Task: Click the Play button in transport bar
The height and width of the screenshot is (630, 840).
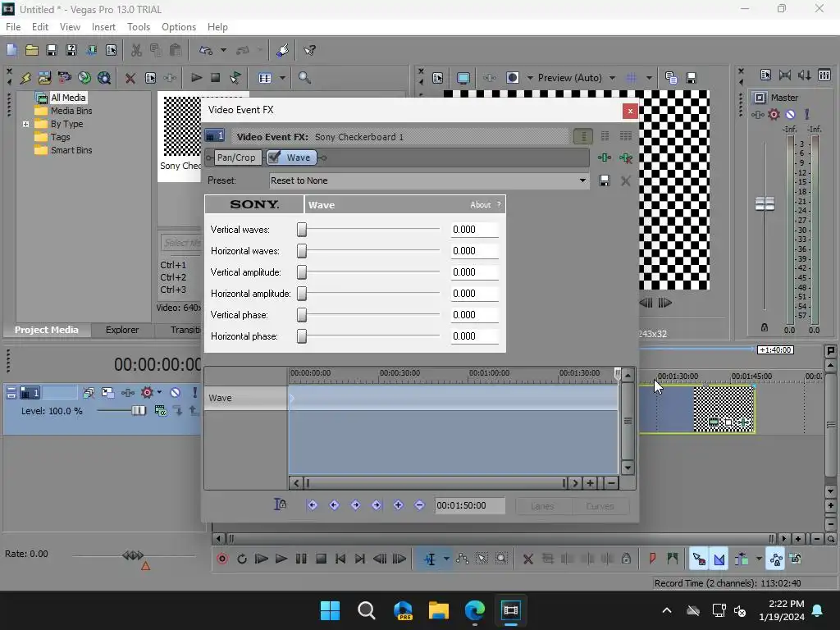Action: (281, 559)
